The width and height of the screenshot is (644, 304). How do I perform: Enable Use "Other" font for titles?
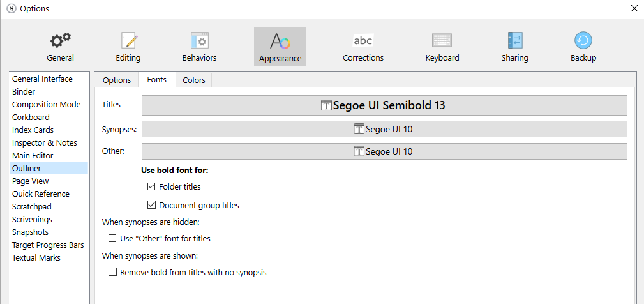click(112, 238)
